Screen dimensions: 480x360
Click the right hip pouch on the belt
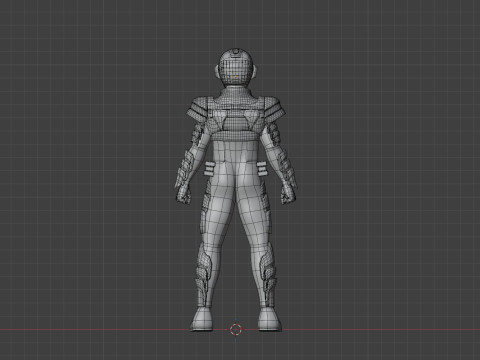[262, 169]
